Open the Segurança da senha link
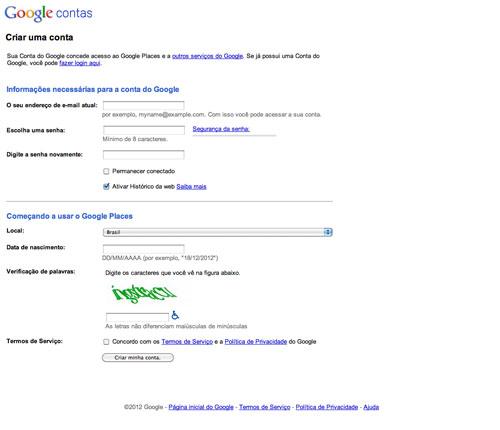Image resolution: width=500 pixels, height=430 pixels. (x=221, y=129)
